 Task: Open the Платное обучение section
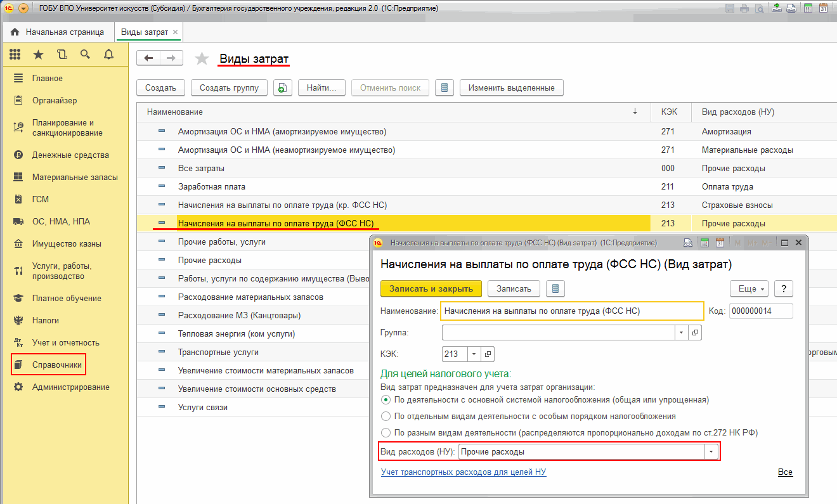[64, 298]
